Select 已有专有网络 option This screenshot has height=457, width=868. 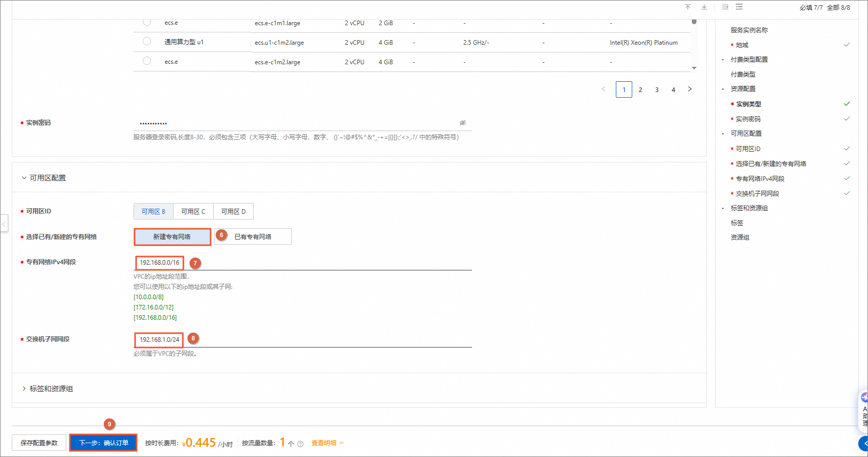[253, 236]
